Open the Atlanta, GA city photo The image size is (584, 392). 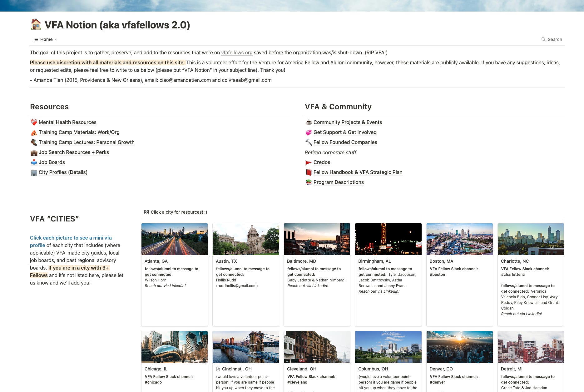175,239
